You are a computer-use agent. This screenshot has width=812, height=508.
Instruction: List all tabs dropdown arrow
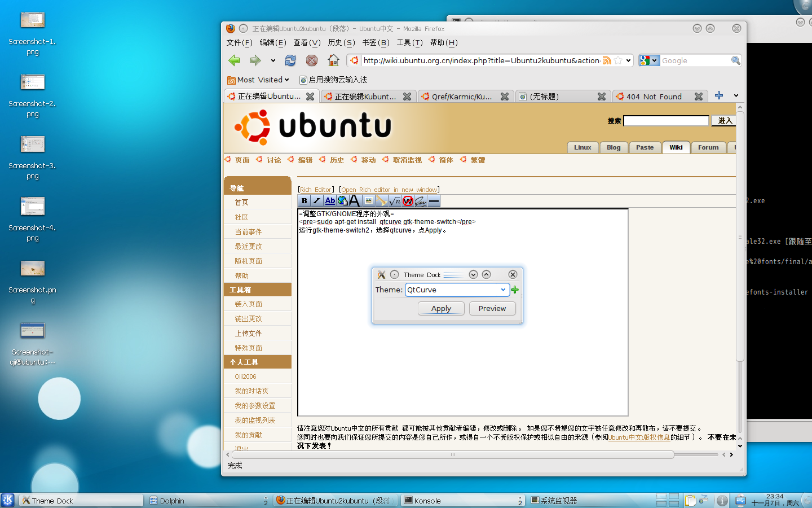tap(736, 96)
